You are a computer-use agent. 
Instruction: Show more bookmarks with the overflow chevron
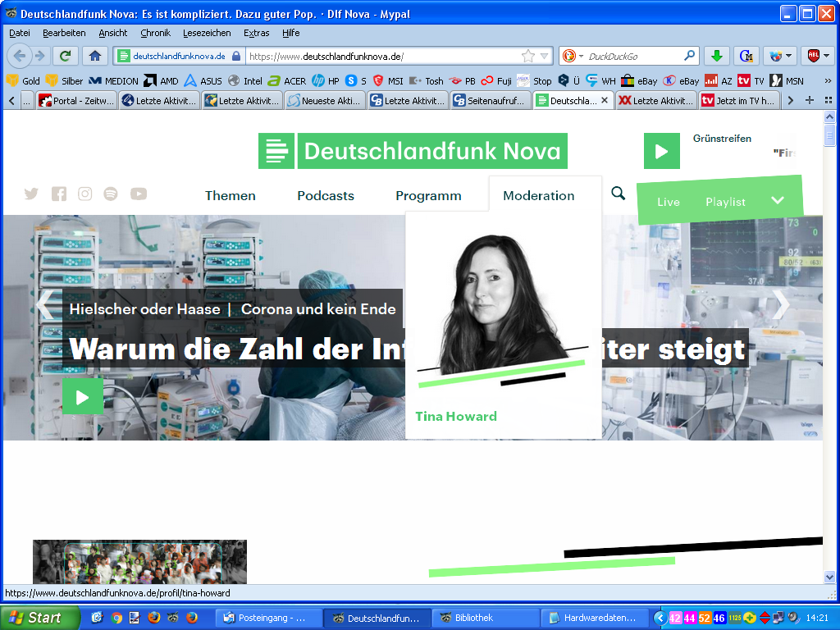[x=828, y=81]
